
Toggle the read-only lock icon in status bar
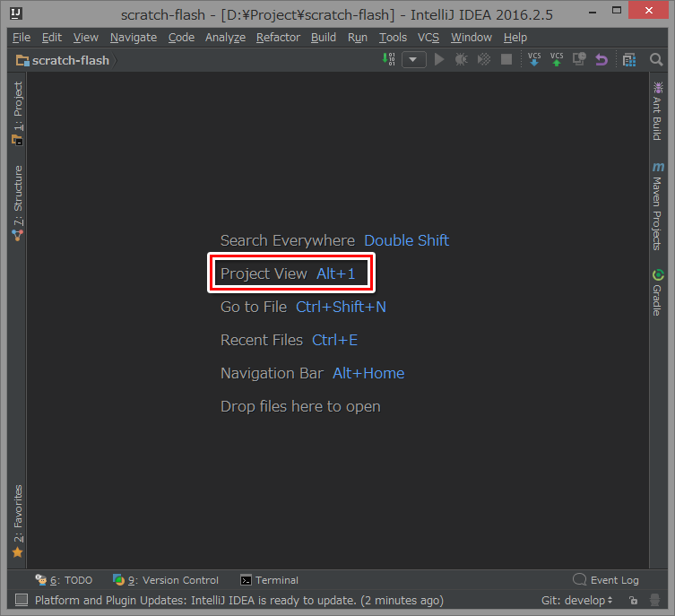pos(633,601)
